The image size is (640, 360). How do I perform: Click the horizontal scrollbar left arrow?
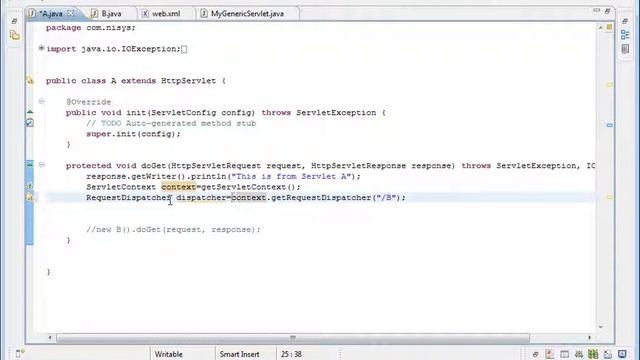50,338
